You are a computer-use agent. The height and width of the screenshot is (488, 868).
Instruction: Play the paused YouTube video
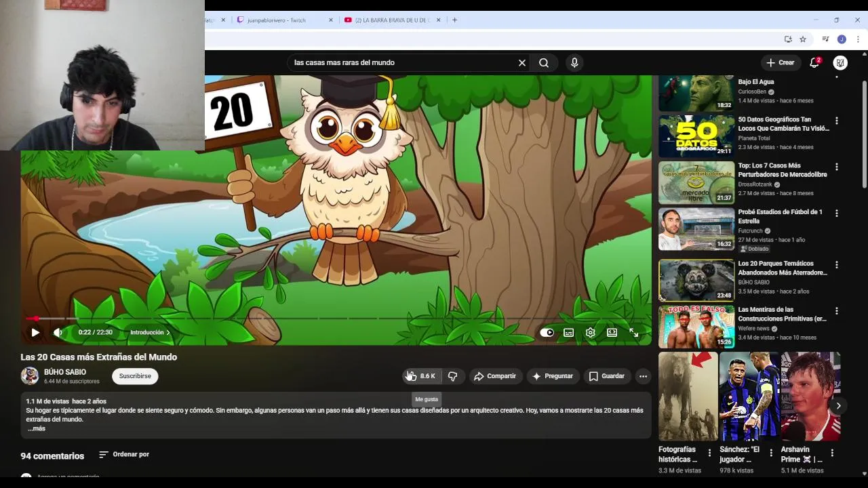[x=35, y=333]
